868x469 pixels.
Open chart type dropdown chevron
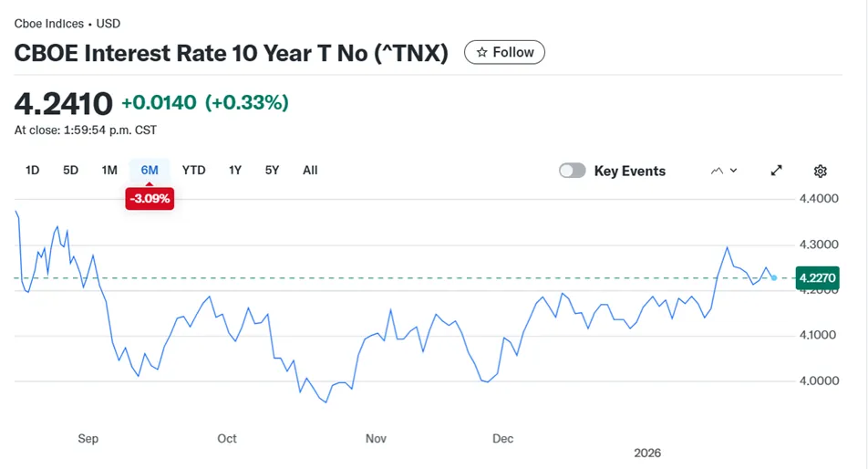pos(733,171)
